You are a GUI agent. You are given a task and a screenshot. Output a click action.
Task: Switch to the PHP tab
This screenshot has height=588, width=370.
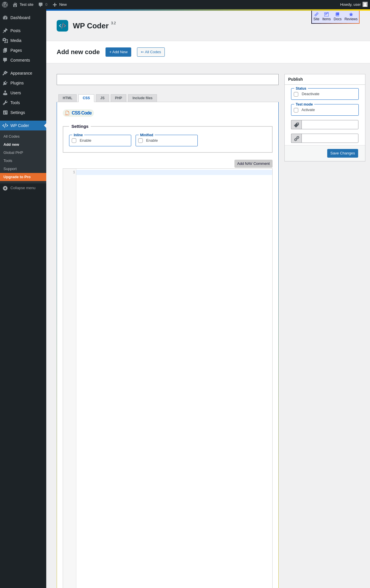[x=119, y=98]
